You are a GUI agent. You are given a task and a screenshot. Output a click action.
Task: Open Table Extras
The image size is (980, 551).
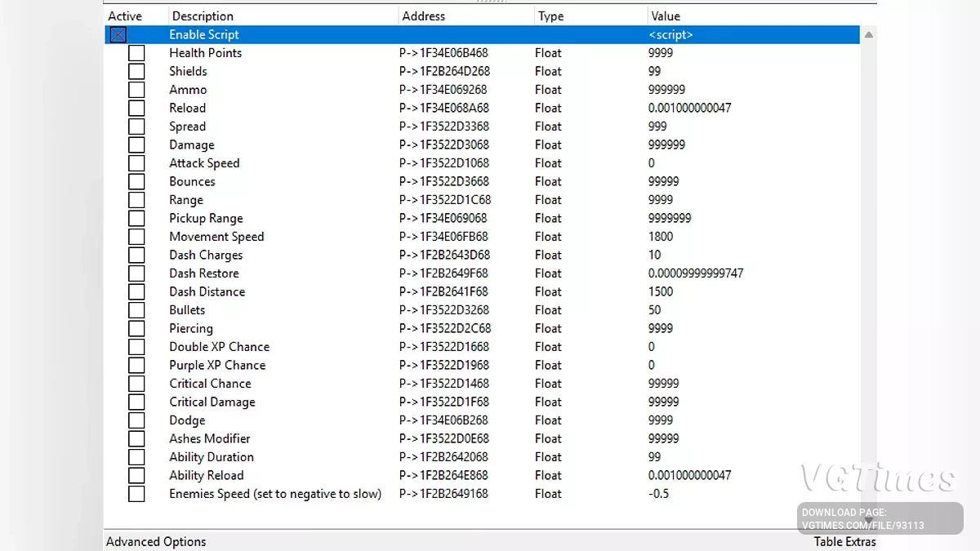pos(844,542)
